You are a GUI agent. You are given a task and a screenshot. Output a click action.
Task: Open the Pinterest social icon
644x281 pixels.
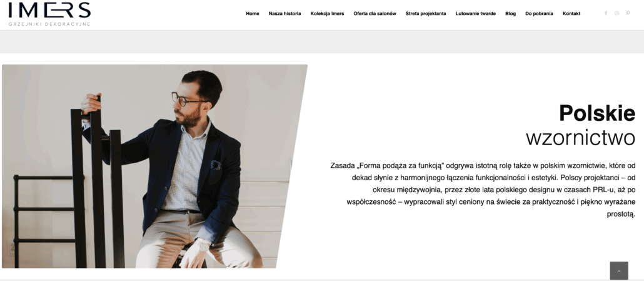628,13
